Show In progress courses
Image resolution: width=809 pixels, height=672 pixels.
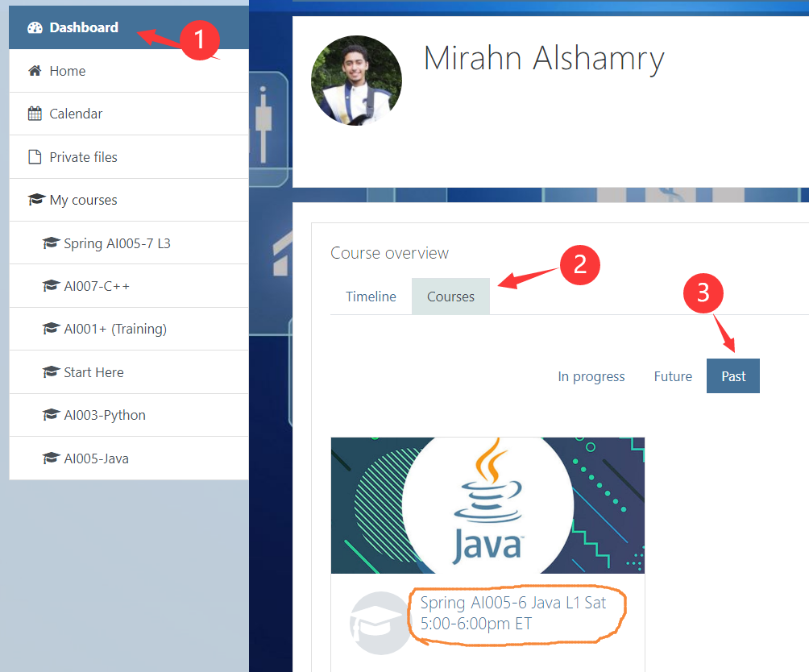point(591,376)
